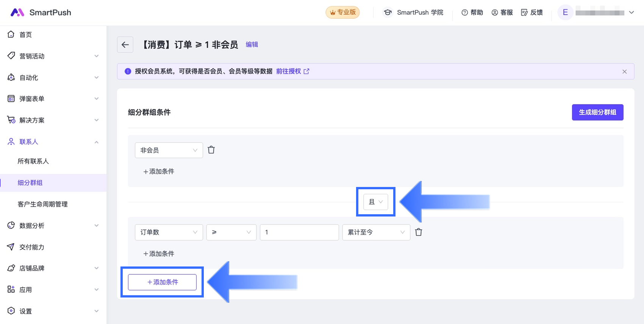The image size is (644, 324).
Task: Click the 客服 support icon
Action: [x=495, y=12]
